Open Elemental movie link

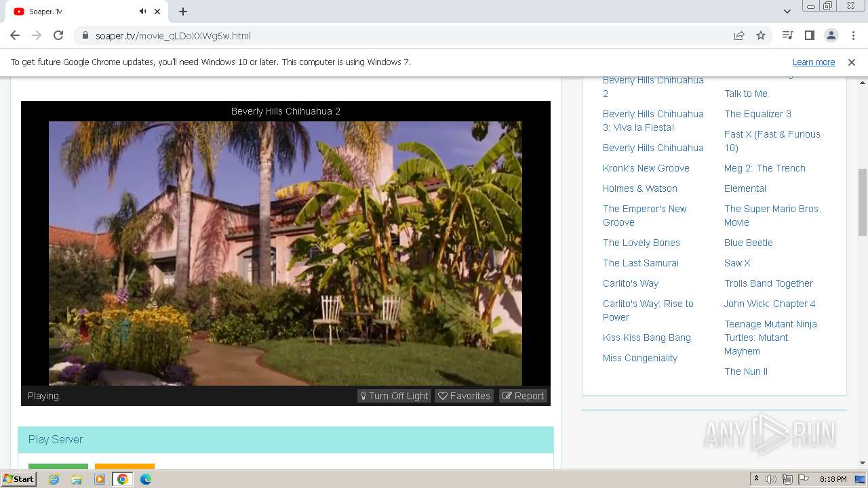(x=745, y=188)
